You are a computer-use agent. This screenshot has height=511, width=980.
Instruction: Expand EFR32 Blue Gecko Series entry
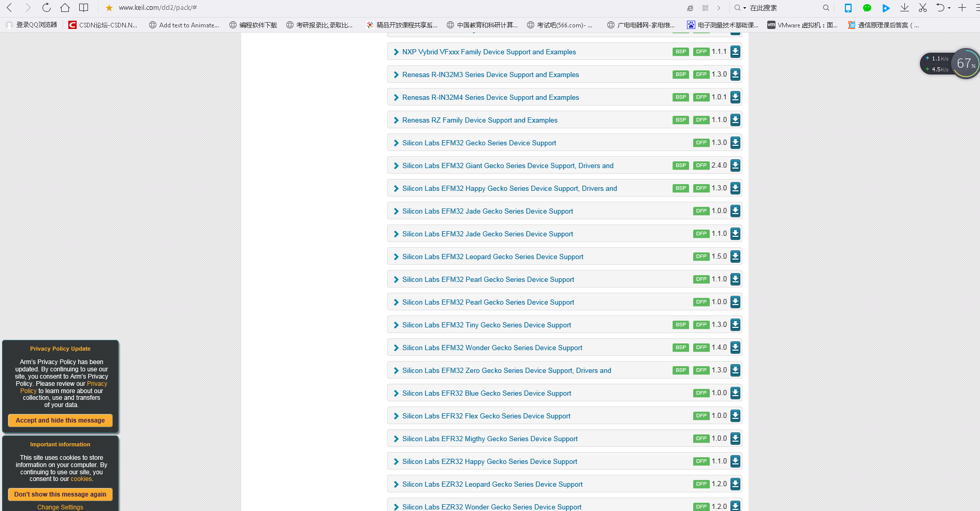[x=396, y=393]
